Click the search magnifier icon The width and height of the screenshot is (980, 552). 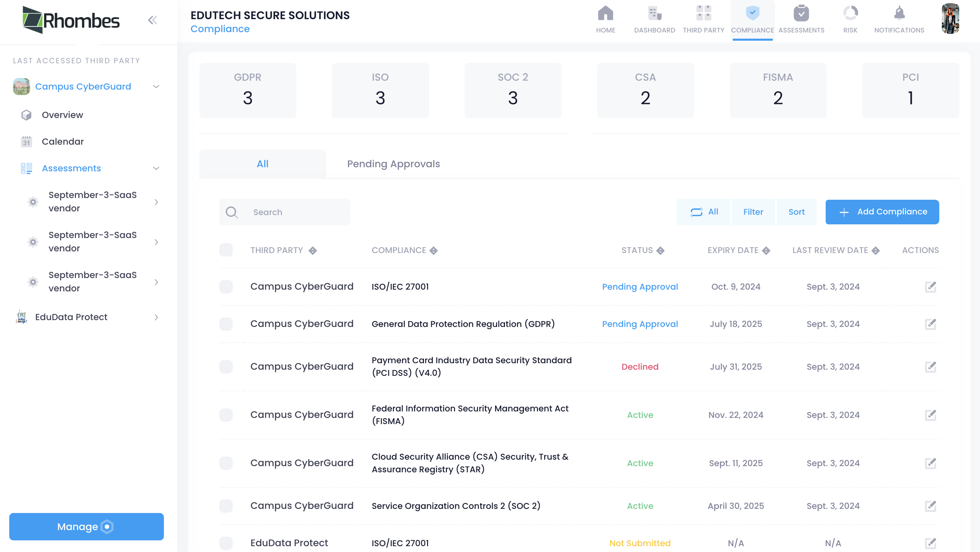(x=232, y=212)
